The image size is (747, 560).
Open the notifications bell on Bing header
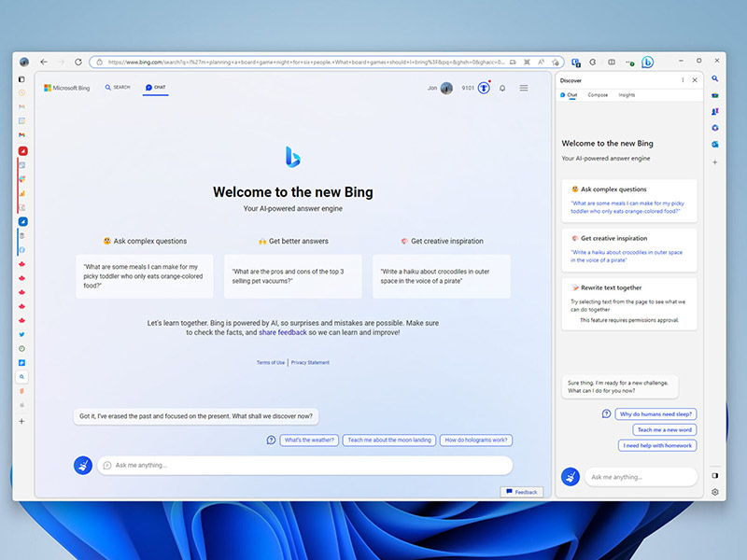coord(502,88)
